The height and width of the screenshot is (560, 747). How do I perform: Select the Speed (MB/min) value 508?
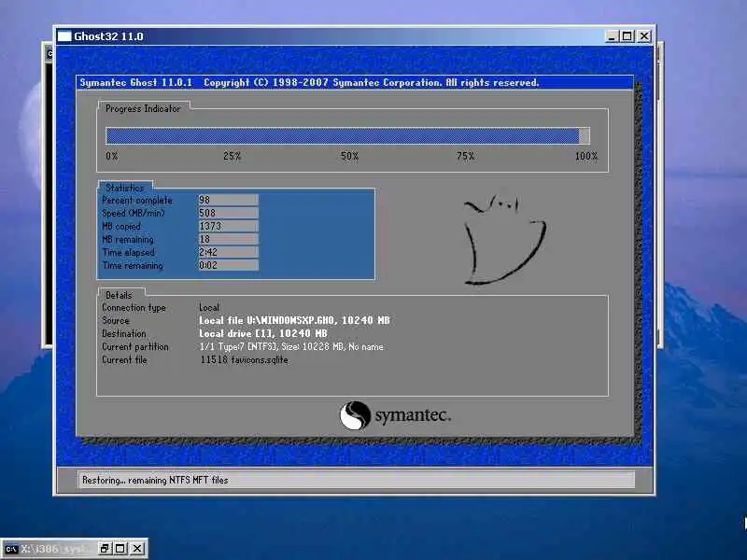pyautogui.click(x=228, y=213)
